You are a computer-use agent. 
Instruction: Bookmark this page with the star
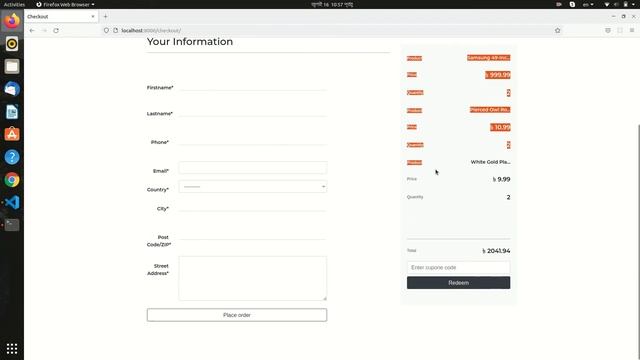(558, 31)
